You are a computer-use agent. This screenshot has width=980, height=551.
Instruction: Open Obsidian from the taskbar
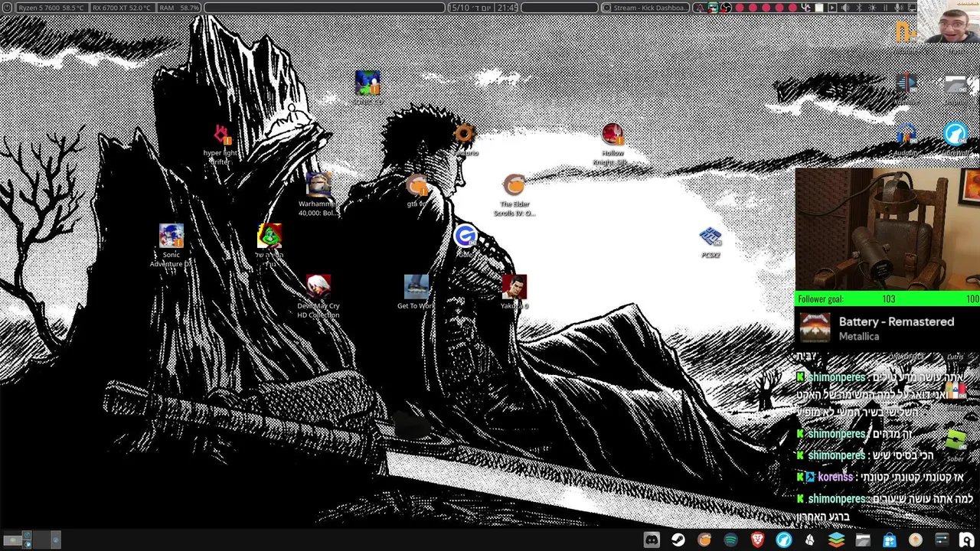[810, 540]
